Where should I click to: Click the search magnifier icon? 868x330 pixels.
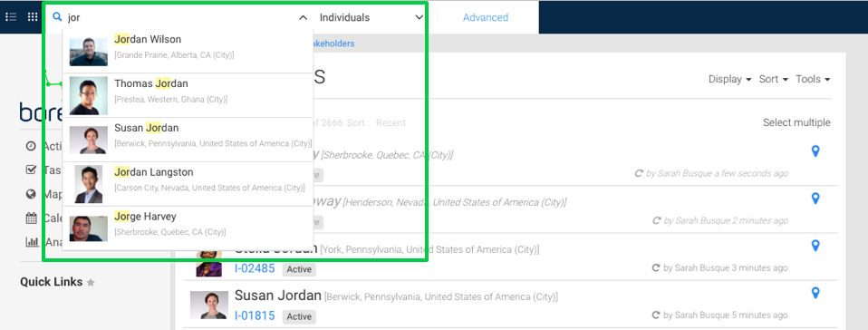[x=56, y=17]
